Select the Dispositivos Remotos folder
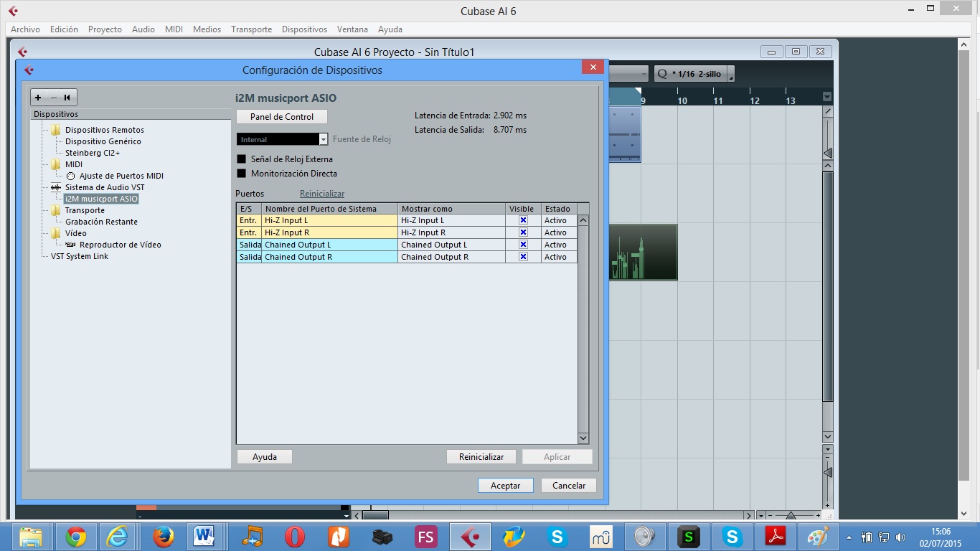The image size is (980, 551). pyautogui.click(x=105, y=130)
